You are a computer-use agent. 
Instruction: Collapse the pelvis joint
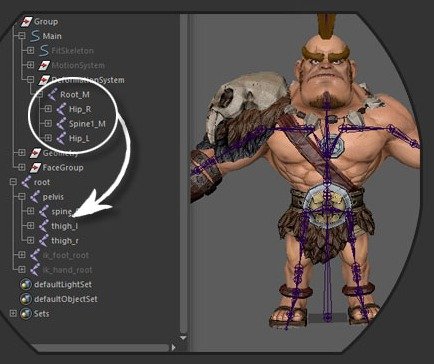22,197
